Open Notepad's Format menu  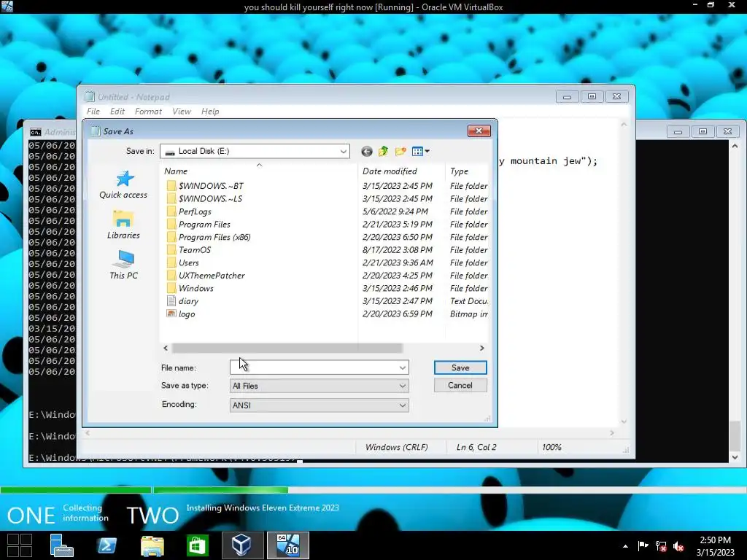point(148,112)
